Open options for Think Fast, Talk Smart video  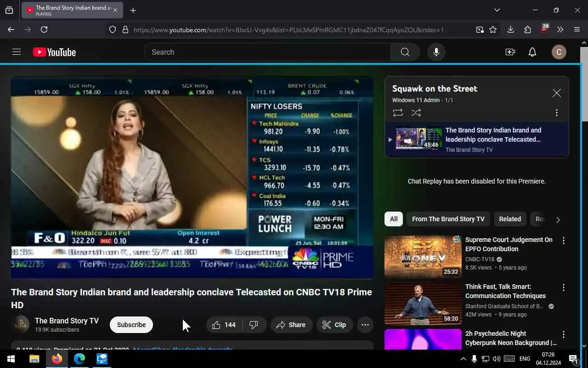tap(564, 287)
